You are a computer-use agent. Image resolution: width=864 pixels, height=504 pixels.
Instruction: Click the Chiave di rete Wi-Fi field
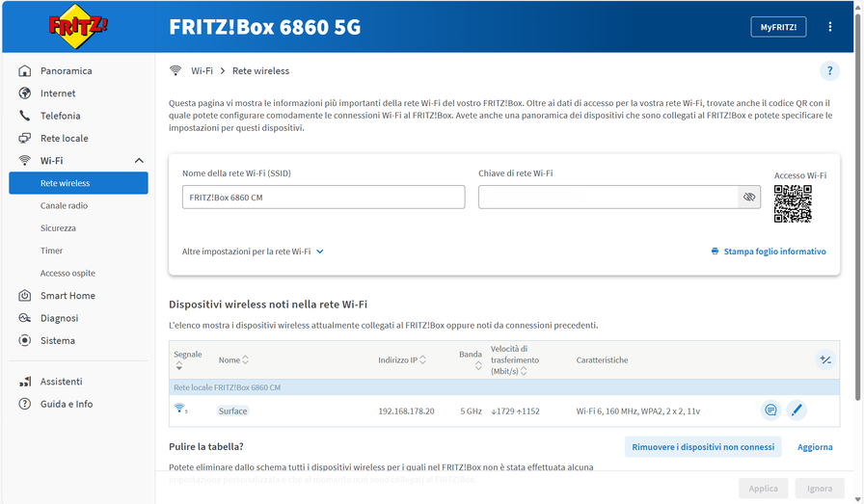[x=608, y=198]
